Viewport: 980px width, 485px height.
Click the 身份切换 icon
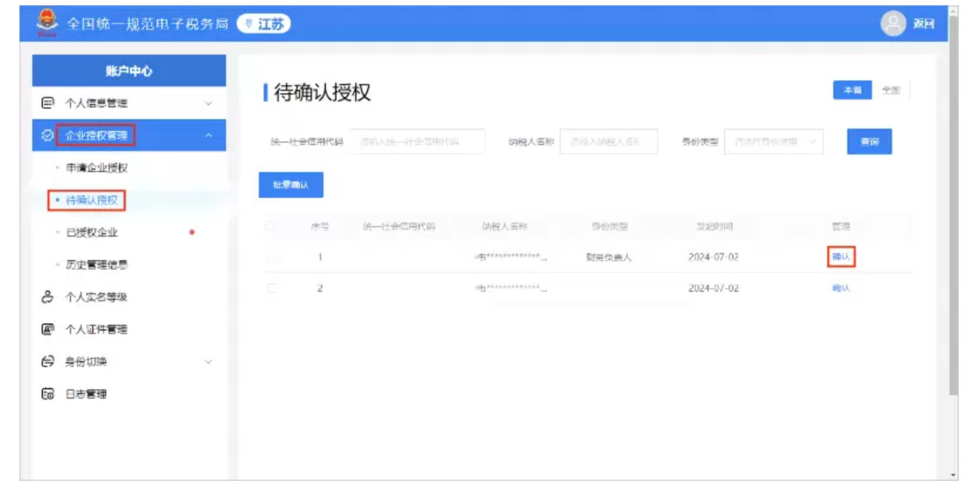[x=48, y=361]
